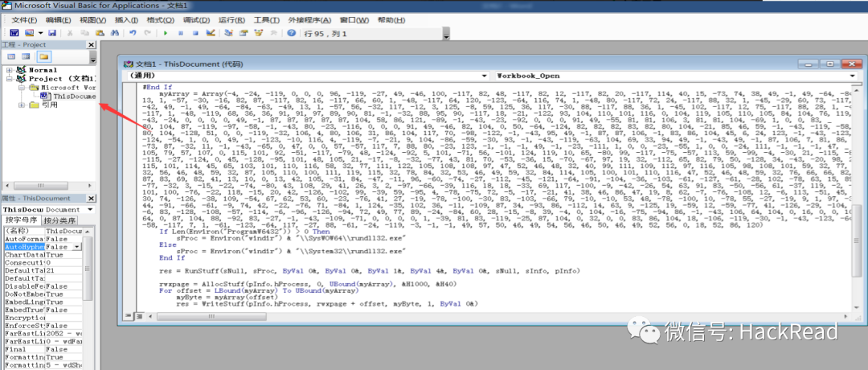The image size is (868, 370).
Task: Close the Project panel with X
Action: click(x=92, y=44)
